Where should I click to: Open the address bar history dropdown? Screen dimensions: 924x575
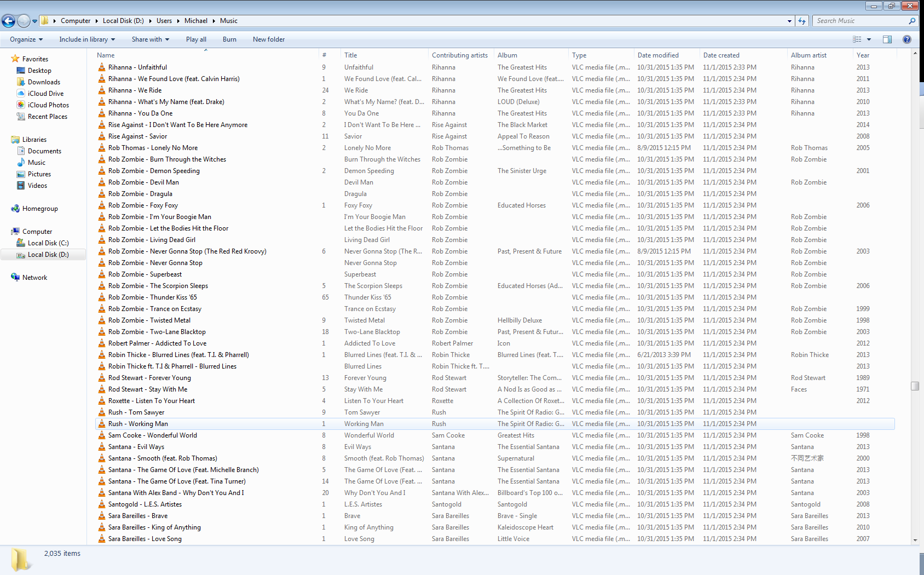[789, 21]
